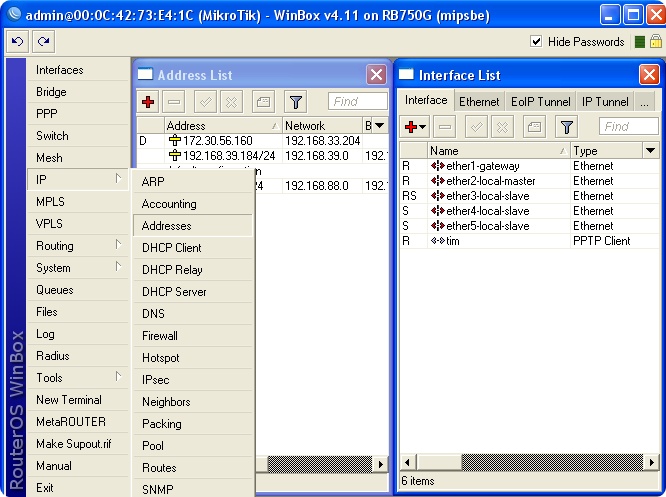Click left scroll arrow in Interface List
The width and height of the screenshot is (666, 497).
[408, 462]
